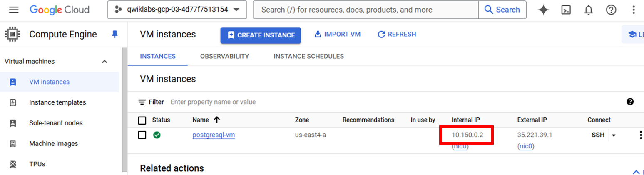Switch to Instance Schedules tab
644x175 pixels.
click(x=308, y=56)
